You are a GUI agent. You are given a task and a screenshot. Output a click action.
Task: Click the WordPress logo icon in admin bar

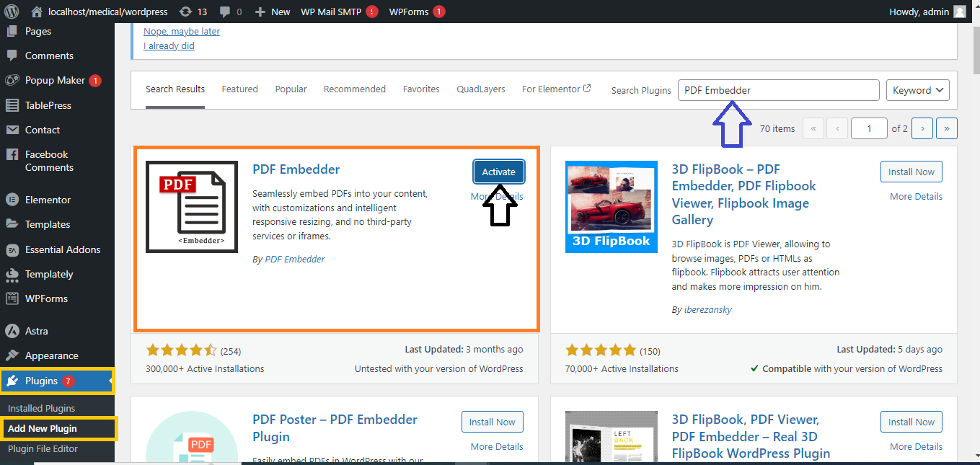[x=12, y=12]
